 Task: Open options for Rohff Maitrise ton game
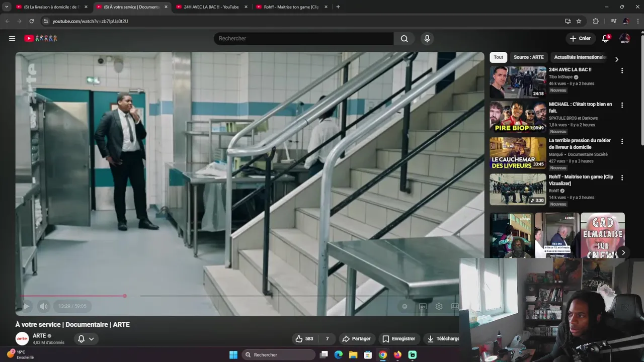(622, 178)
